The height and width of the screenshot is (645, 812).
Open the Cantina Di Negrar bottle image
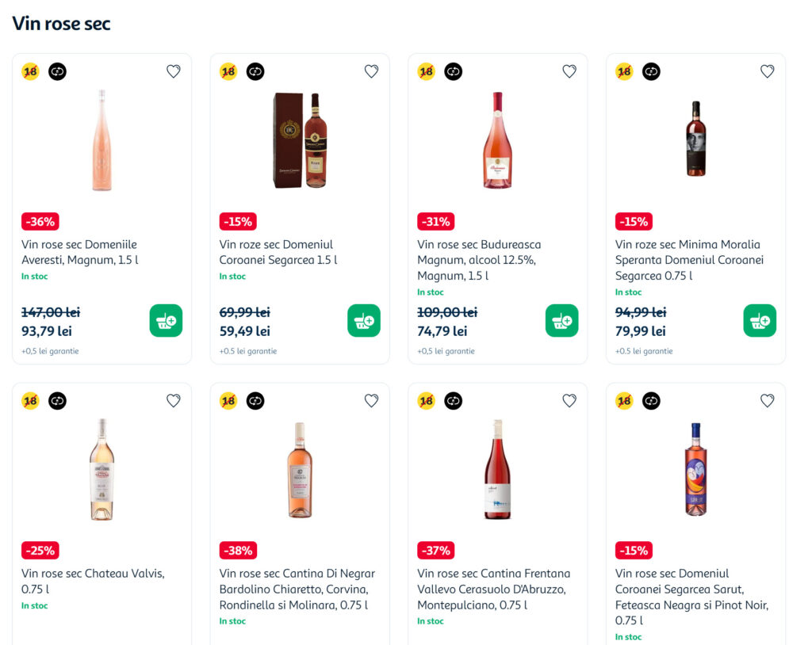click(x=300, y=470)
